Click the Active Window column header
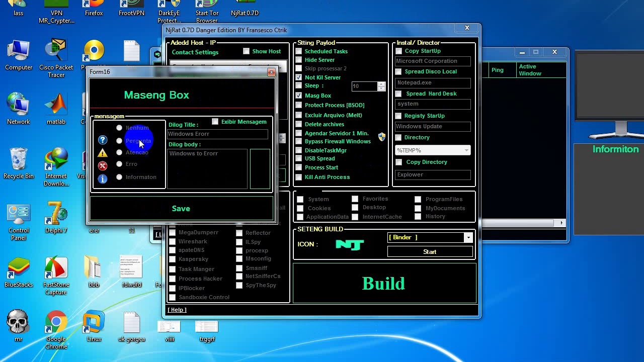Viewport: 644px width, 362px height. 530,70
